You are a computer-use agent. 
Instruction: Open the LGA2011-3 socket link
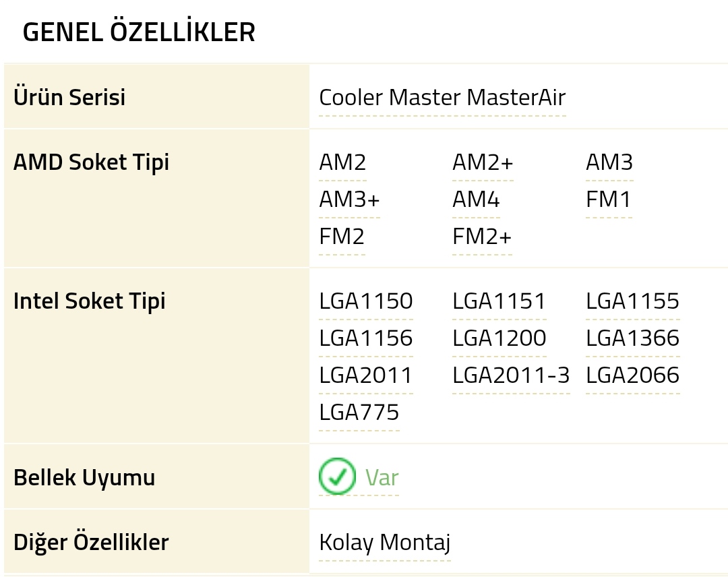511,375
